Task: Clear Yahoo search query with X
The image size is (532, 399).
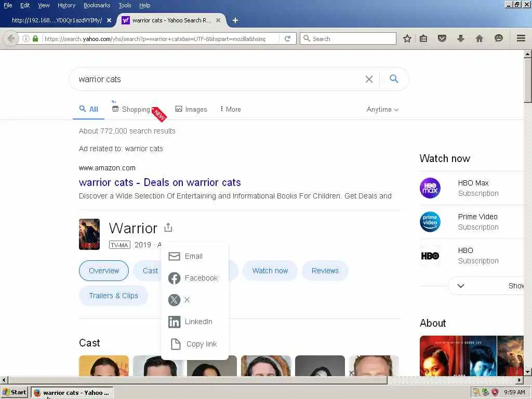Action: coord(369,79)
